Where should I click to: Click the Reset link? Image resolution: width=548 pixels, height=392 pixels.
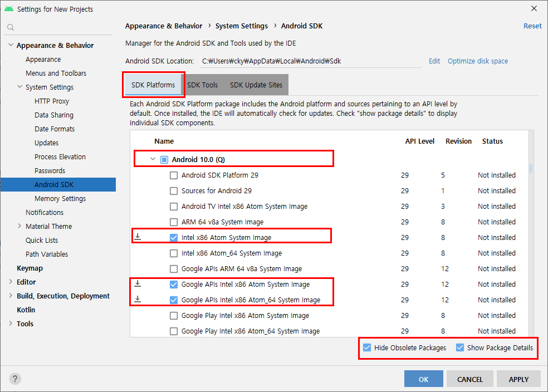coord(532,26)
